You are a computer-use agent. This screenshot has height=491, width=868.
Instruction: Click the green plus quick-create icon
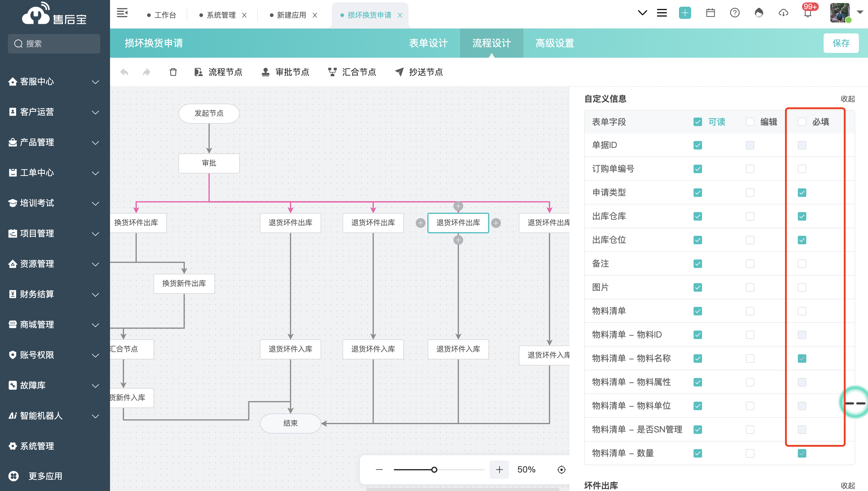[684, 13]
